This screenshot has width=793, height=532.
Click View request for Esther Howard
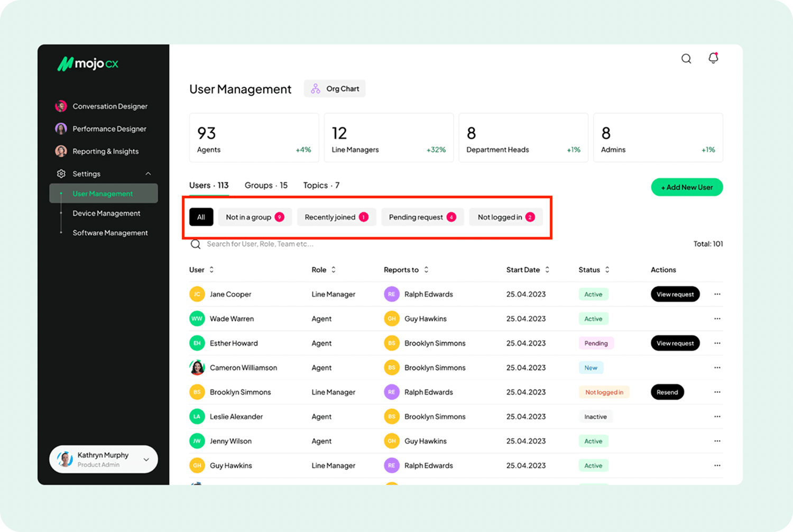coord(675,343)
